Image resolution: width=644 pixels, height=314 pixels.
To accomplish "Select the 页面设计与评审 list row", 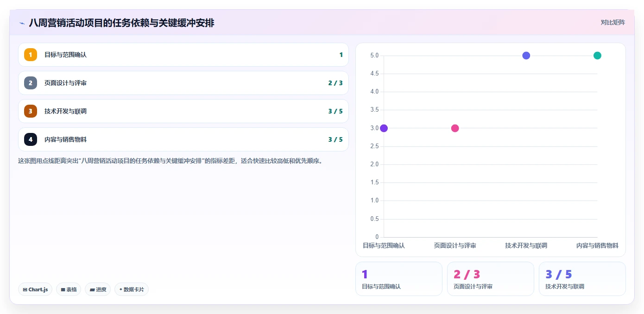I will pyautogui.click(x=183, y=83).
